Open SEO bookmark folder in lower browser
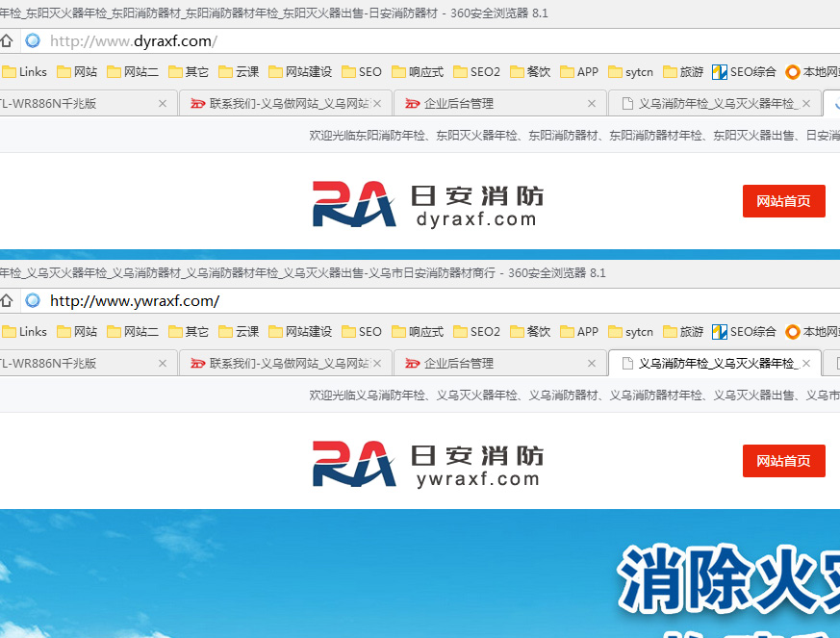Screen dimensions: 840x638 click(362, 332)
